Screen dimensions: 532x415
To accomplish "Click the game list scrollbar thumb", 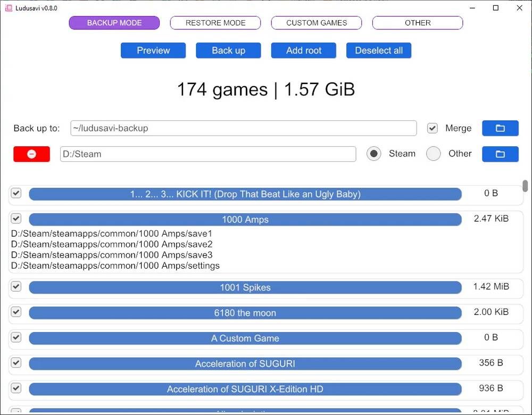I will [525, 186].
